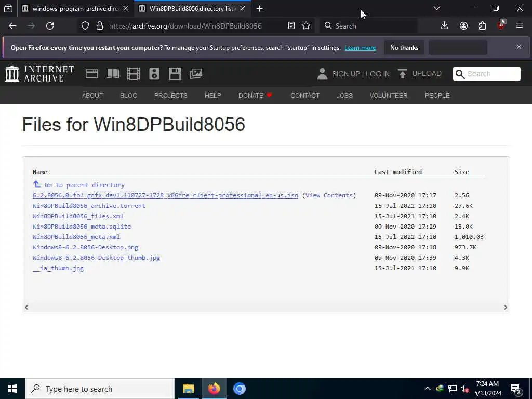Go back to previous page

[12, 26]
